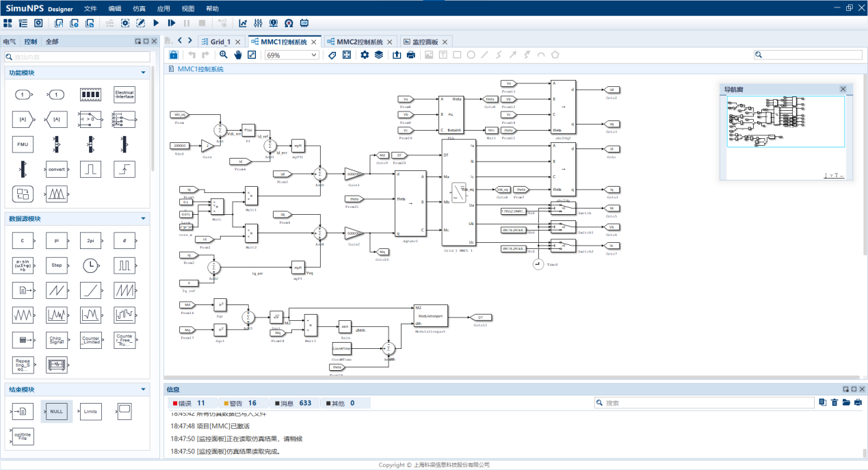Open the 编辑 menu
This screenshot has height=470, width=868.
(115, 8)
